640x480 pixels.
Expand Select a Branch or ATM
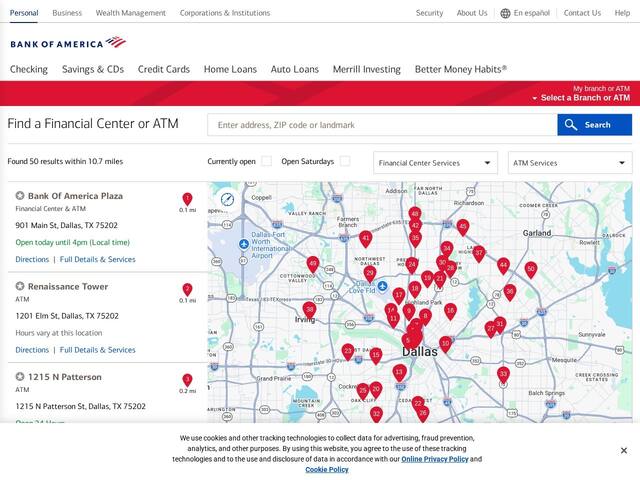pos(581,98)
